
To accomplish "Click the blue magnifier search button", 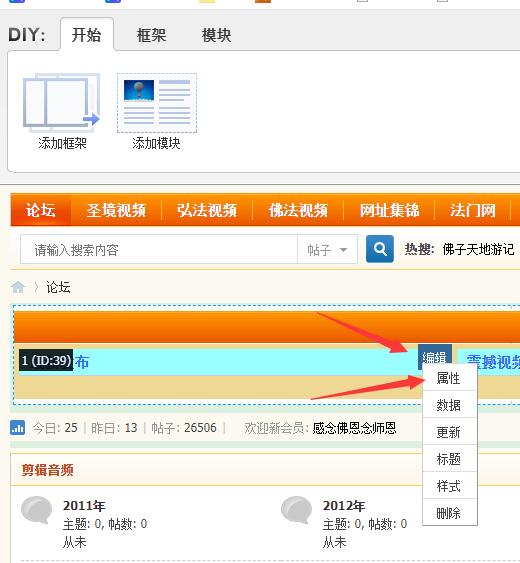I will (380, 249).
